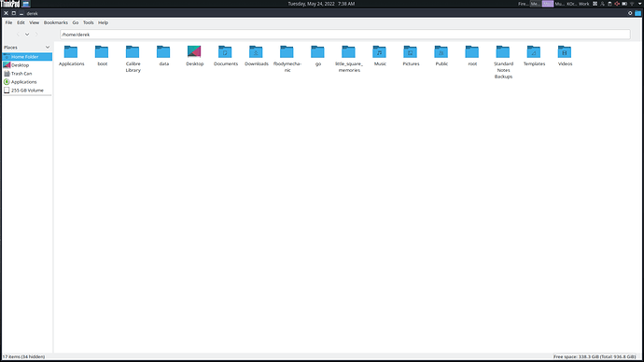This screenshot has height=362, width=644.
Task: Select the Calibre Library folder
Action: [x=133, y=58]
